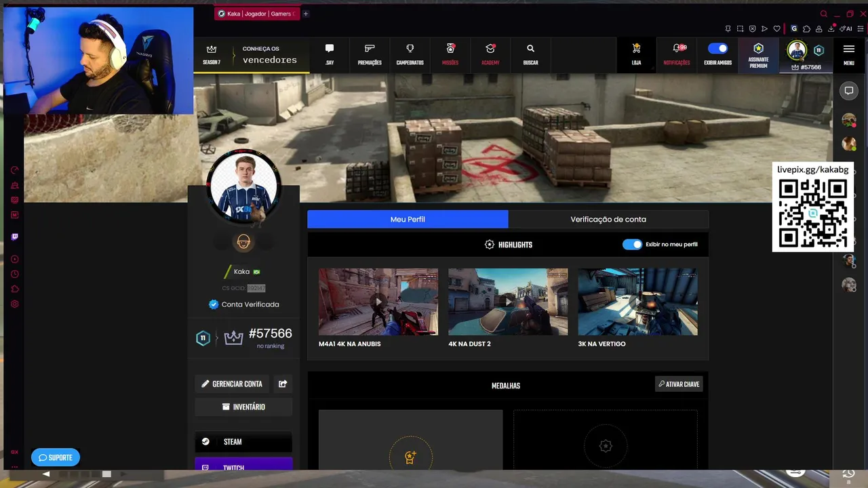Image resolution: width=868 pixels, height=488 pixels.
Task: Open the Academy section
Action: tap(490, 54)
